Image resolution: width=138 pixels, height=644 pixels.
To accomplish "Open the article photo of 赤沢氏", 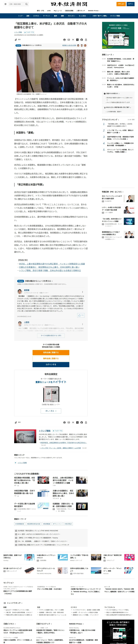I will click(x=51, y=71).
